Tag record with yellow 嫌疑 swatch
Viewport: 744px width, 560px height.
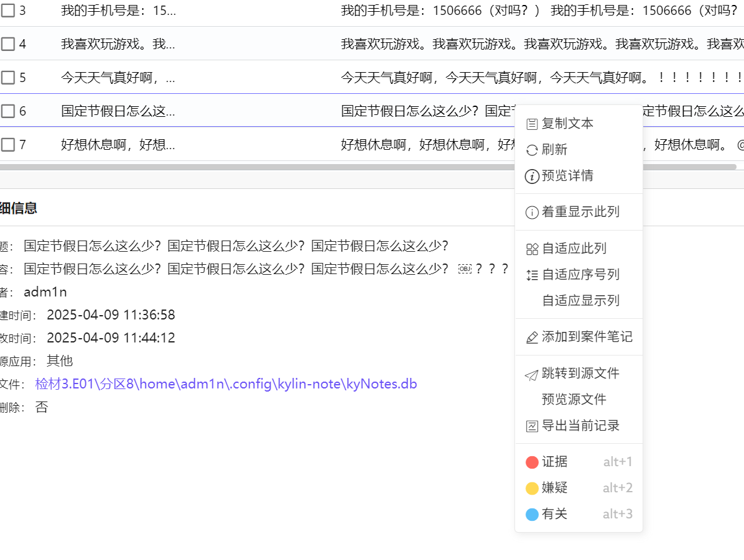(x=532, y=489)
